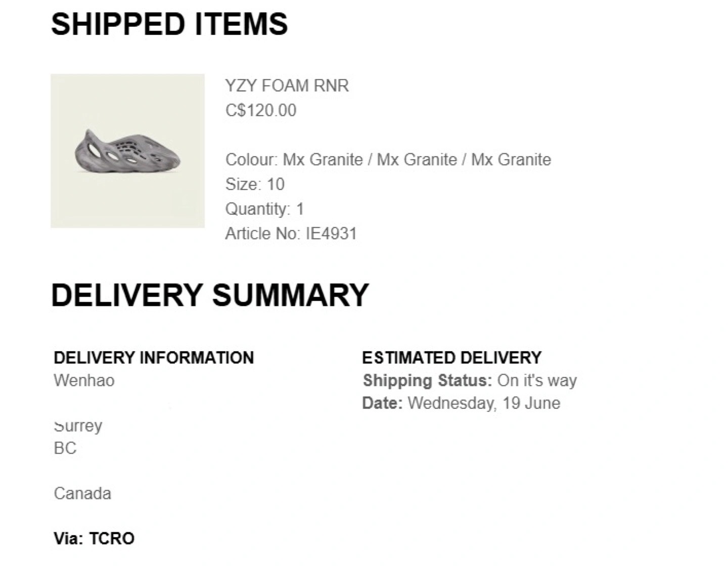Click the grey foam runner shoe picture
Screen dimensions: 728x569
[127, 151]
